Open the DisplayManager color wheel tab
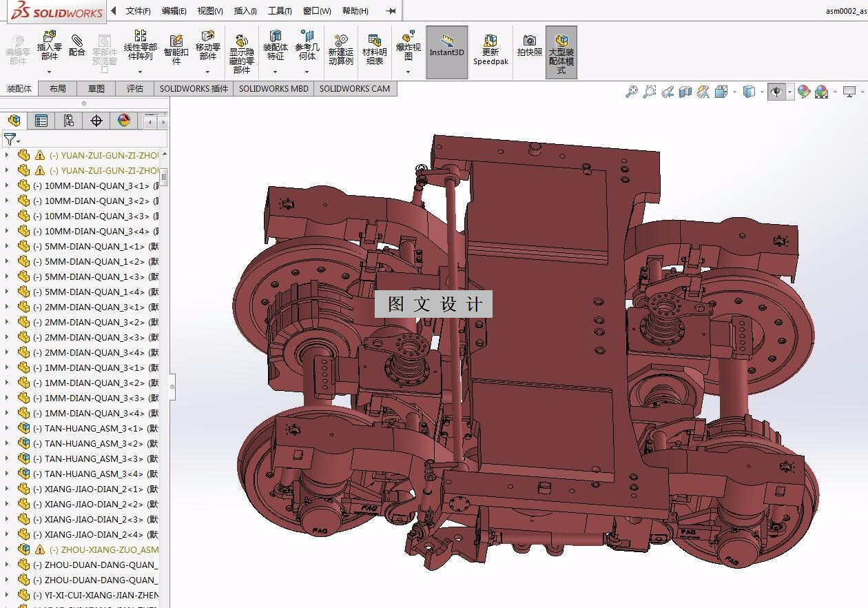 point(124,121)
